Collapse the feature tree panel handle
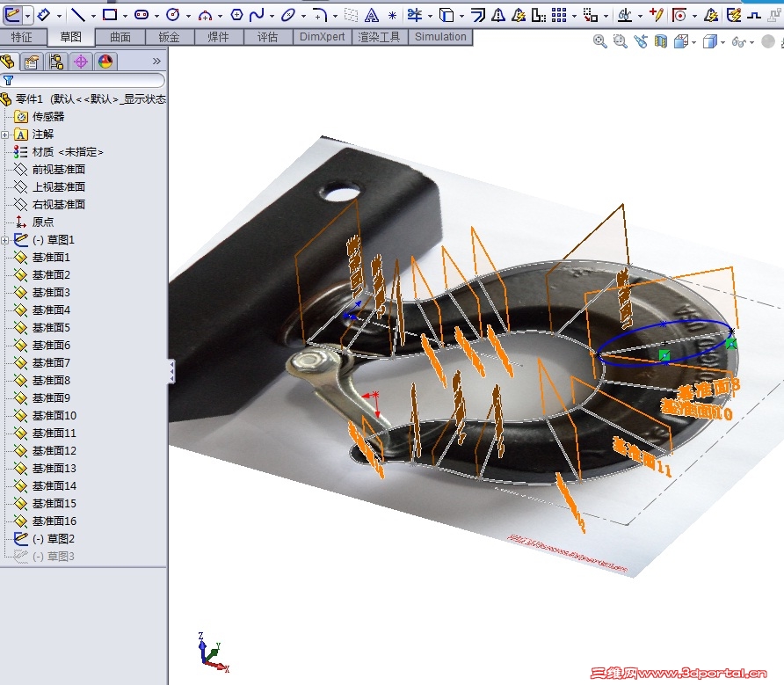The width and height of the screenshot is (784, 685). click(171, 372)
